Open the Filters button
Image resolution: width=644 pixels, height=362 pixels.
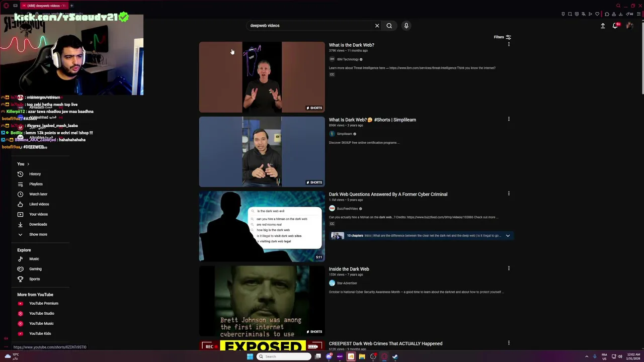(x=502, y=37)
